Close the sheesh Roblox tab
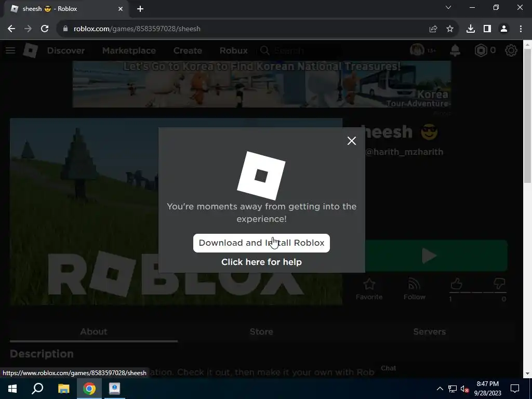532x399 pixels. pyautogui.click(x=121, y=9)
